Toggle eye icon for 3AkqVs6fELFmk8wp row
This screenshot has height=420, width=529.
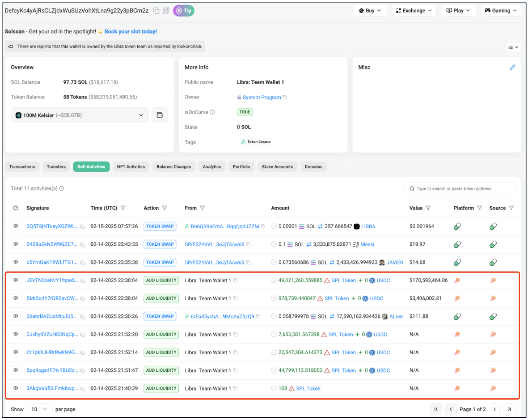(x=16, y=388)
